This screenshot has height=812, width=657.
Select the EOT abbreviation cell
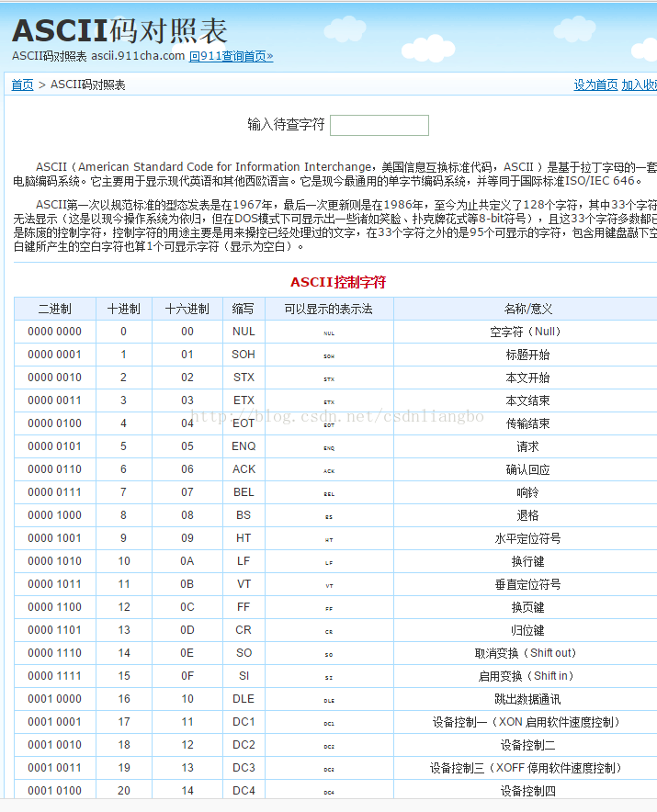click(244, 423)
